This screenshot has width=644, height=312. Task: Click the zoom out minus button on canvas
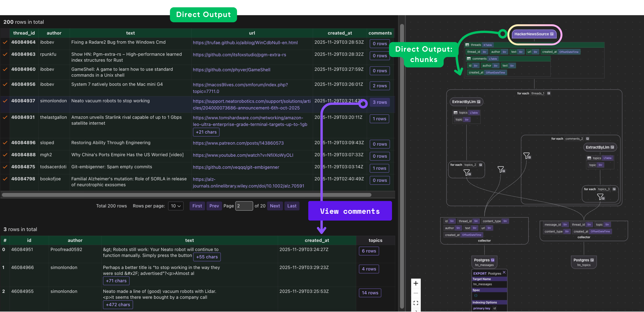click(x=416, y=293)
